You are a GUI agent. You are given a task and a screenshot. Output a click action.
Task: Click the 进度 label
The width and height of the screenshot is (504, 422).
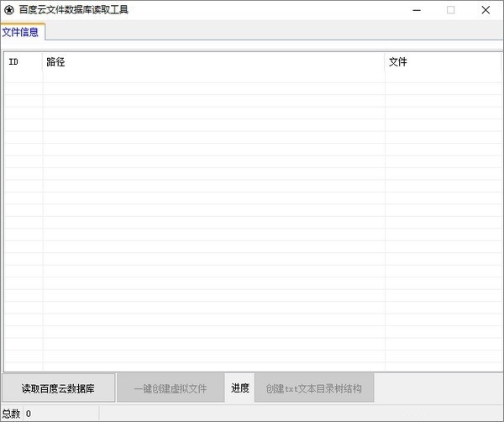[240, 388]
